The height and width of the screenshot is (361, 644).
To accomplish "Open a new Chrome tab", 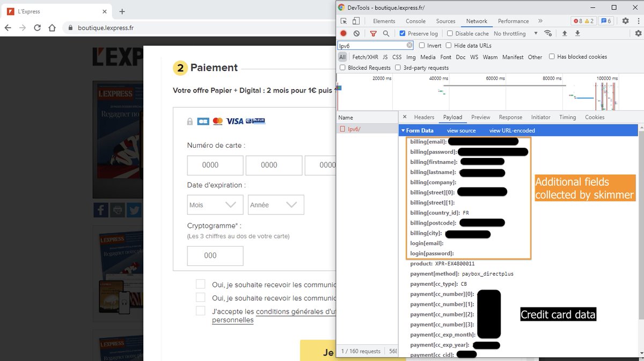I will click(122, 11).
